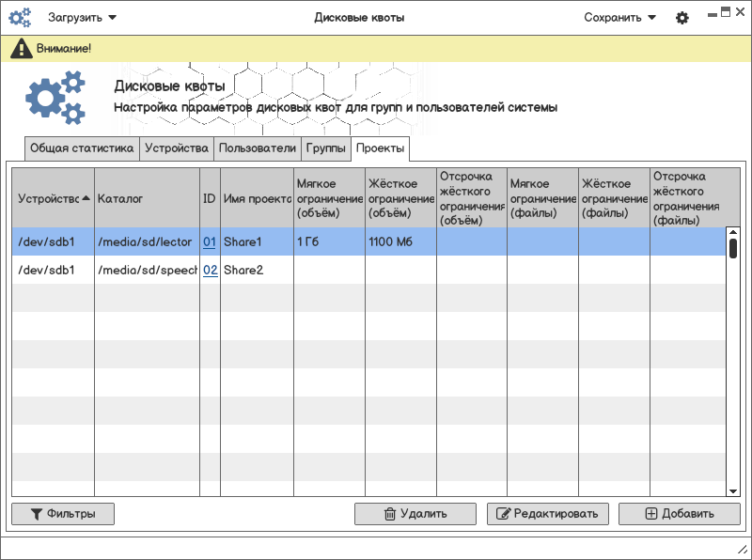Open project ID link 02

(210, 271)
